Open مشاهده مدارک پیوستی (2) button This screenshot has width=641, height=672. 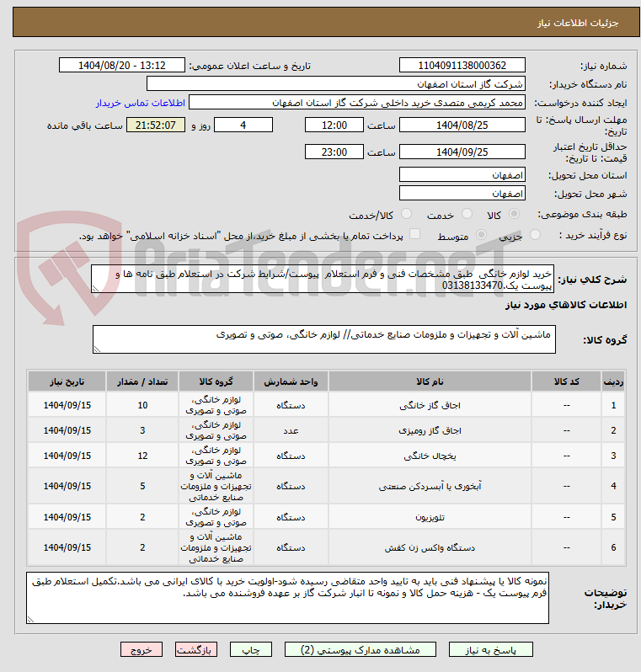361,650
